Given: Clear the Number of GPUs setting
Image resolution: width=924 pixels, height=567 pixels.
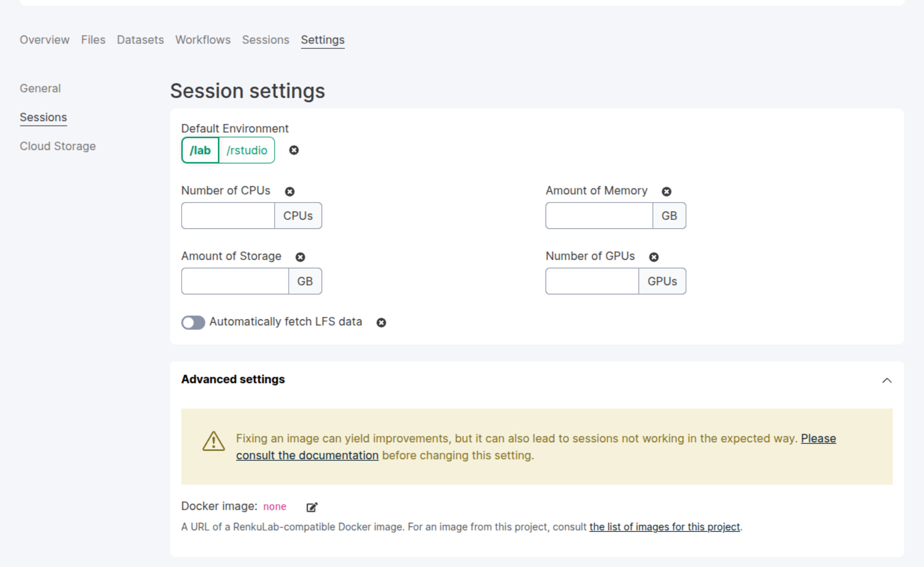Looking at the screenshot, I should 653,257.
